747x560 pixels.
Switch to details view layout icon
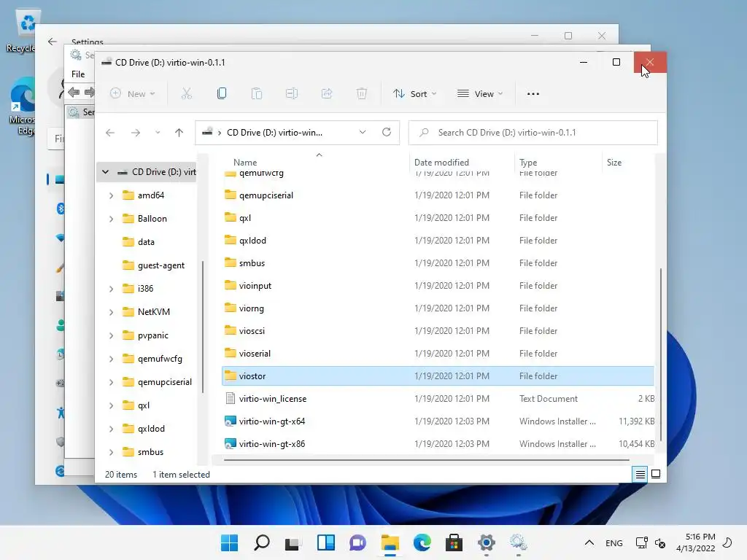click(640, 474)
